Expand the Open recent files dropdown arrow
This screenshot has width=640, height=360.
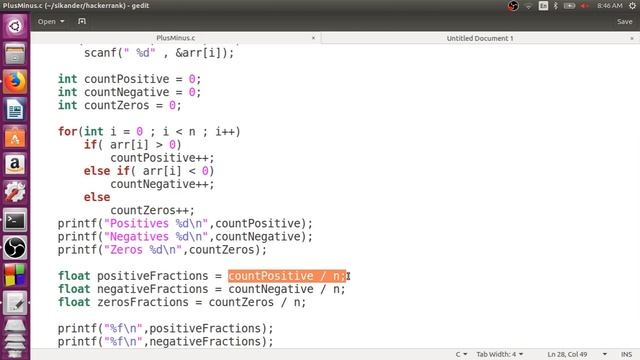[62, 21]
